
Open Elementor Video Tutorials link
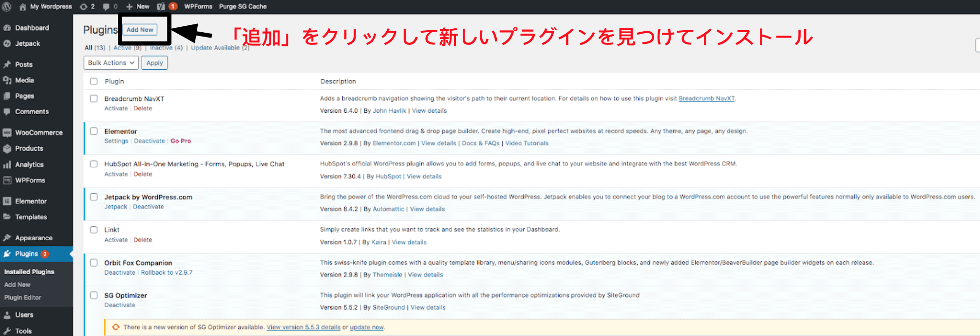(527, 143)
